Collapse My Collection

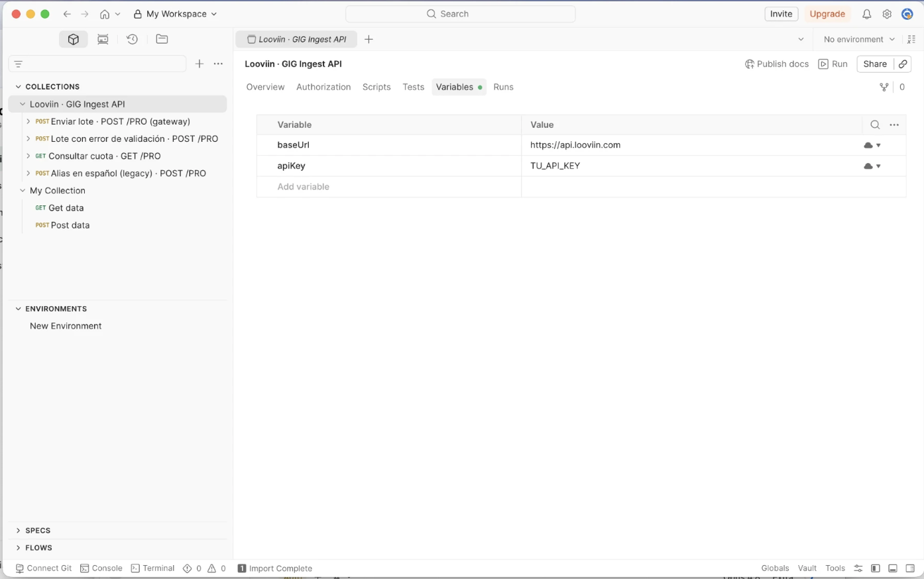23,190
